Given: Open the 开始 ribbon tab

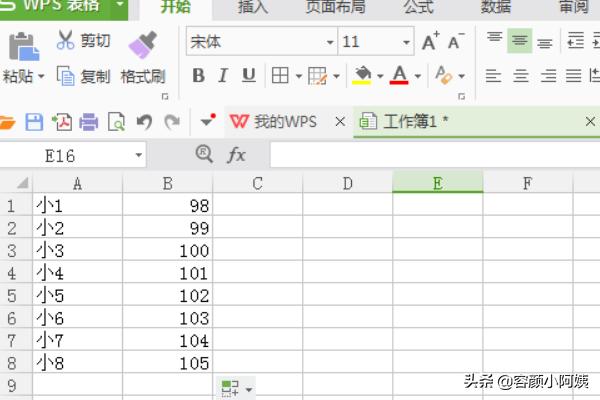Looking at the screenshot, I should pos(175,7).
